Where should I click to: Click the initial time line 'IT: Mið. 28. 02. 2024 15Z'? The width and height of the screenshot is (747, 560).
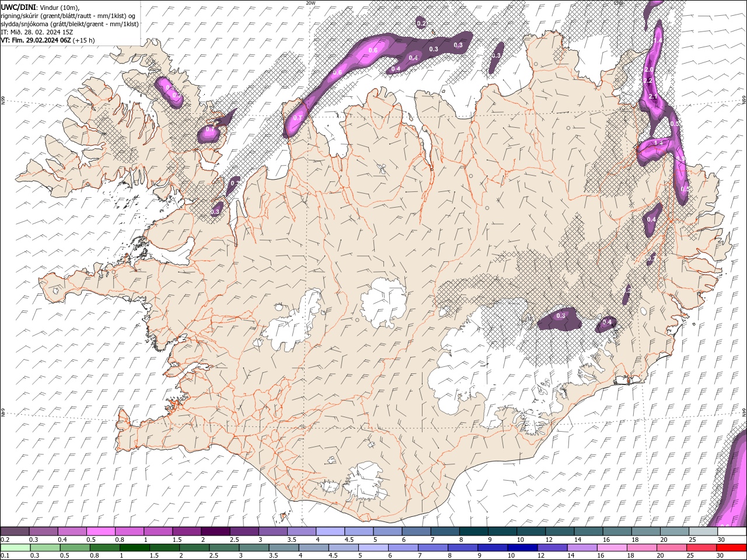pyautogui.click(x=37, y=32)
